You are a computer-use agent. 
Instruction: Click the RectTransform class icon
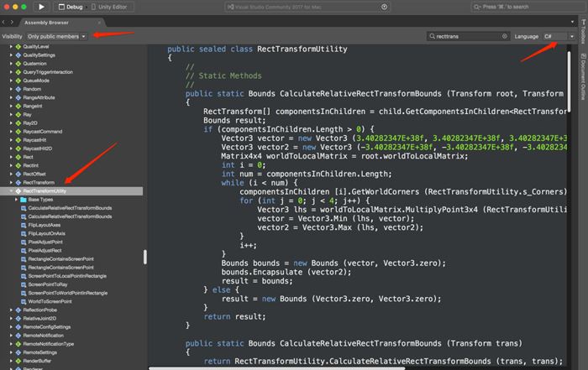tap(18, 182)
